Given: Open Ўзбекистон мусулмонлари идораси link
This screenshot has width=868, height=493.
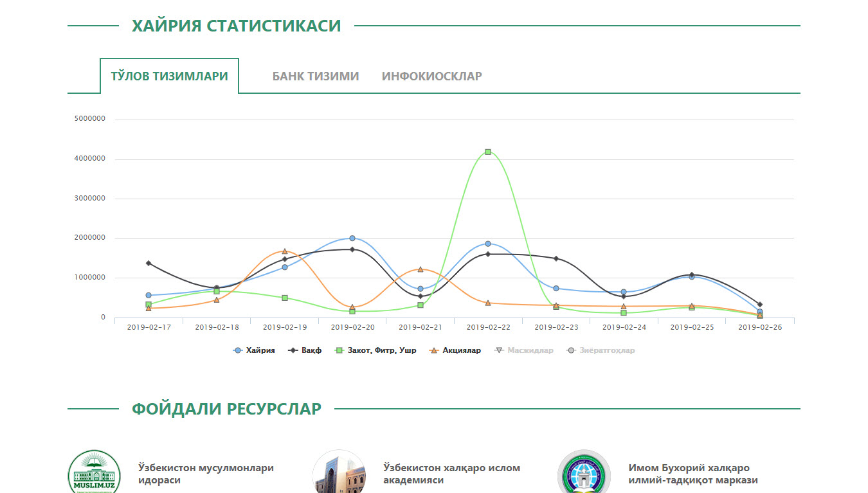Looking at the screenshot, I should click(206, 474).
